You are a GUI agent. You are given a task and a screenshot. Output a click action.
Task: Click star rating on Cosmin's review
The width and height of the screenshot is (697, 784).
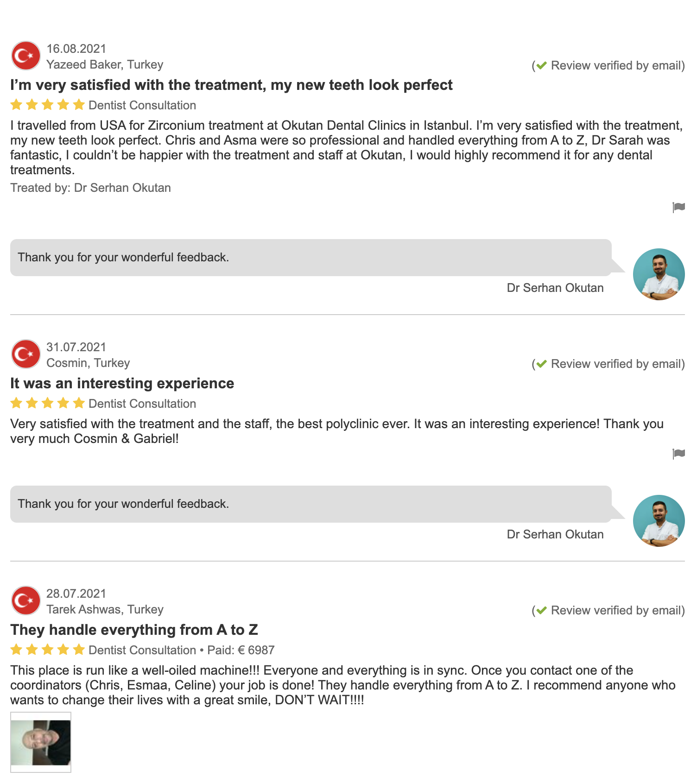pos(47,404)
